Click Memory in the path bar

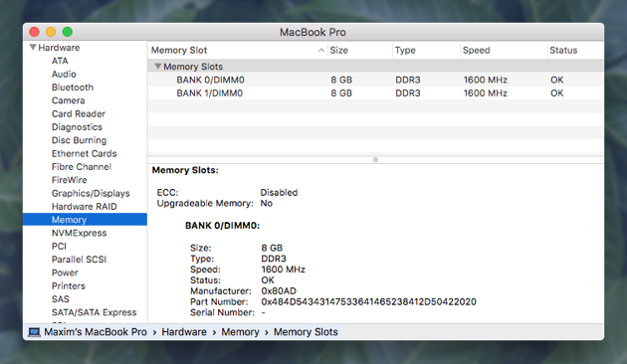tap(240, 332)
